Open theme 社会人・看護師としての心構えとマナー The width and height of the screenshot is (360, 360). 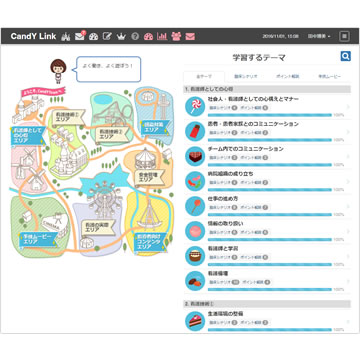(253, 99)
